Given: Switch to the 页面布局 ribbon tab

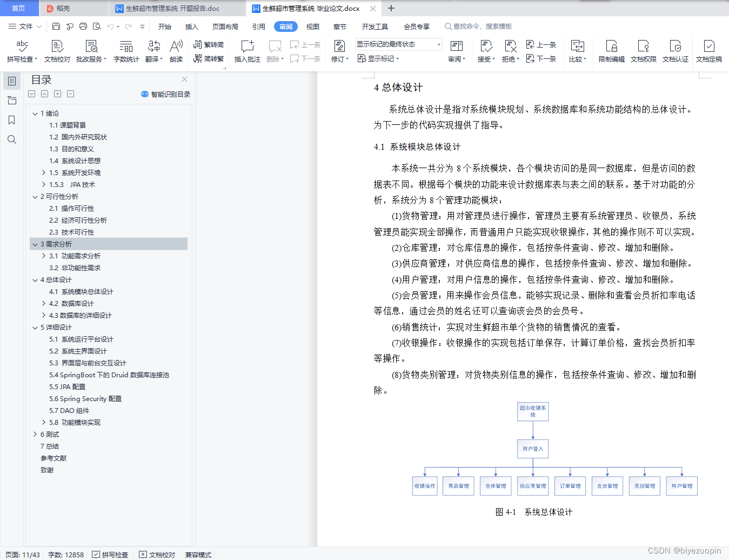Looking at the screenshot, I should tap(225, 26).
